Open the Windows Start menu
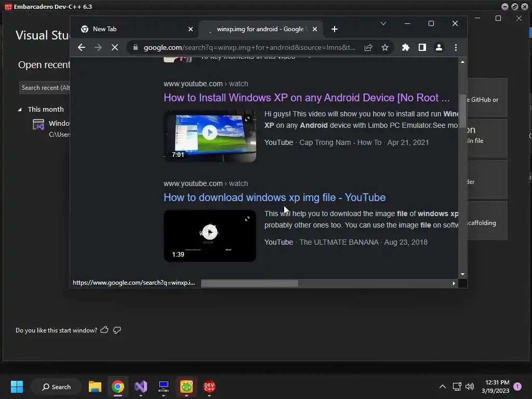 pos(17,387)
